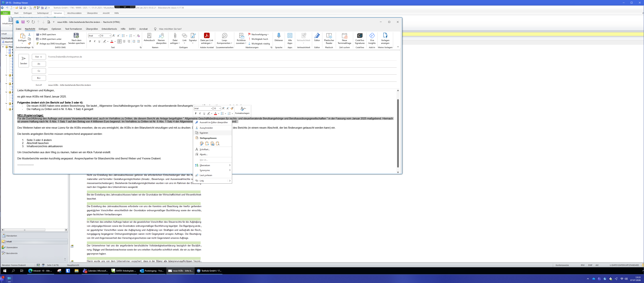The image size is (644, 283).
Task: Open the font size dropdown in the ribbon
Action: coord(110,36)
